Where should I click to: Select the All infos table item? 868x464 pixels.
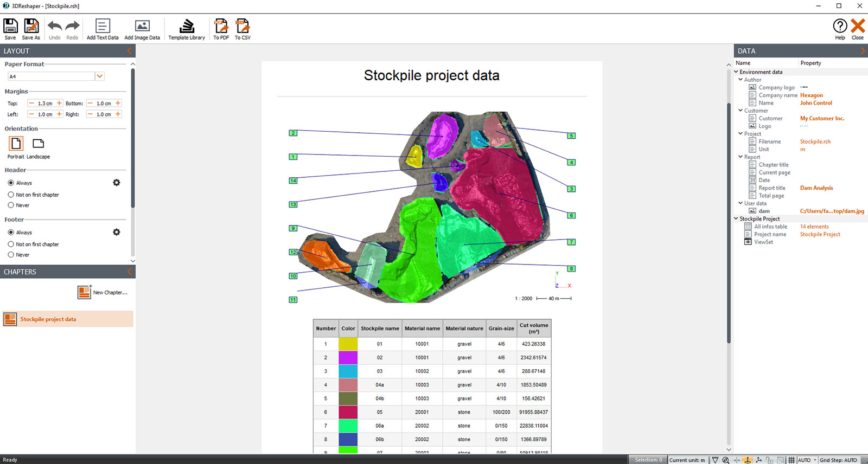point(770,227)
